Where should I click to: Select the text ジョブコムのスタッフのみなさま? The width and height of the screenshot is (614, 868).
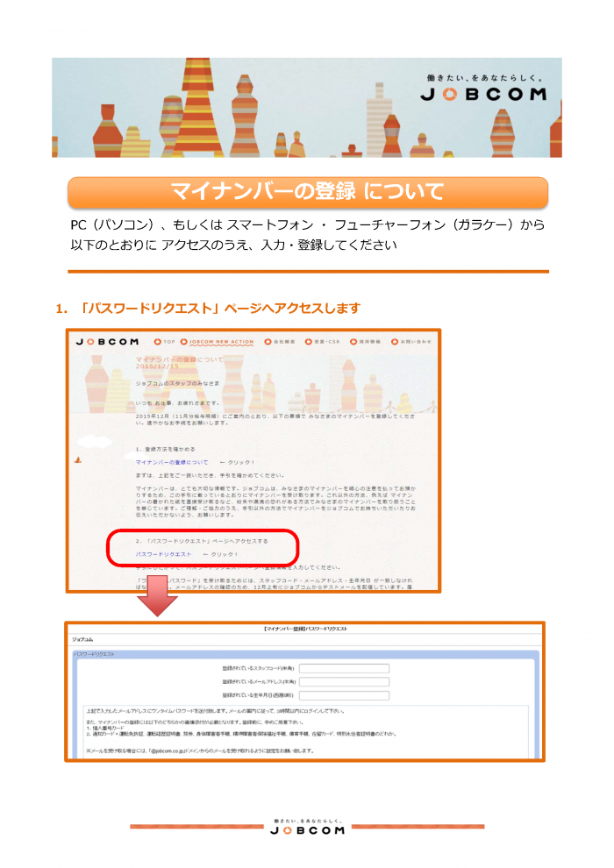pyautogui.click(x=177, y=383)
